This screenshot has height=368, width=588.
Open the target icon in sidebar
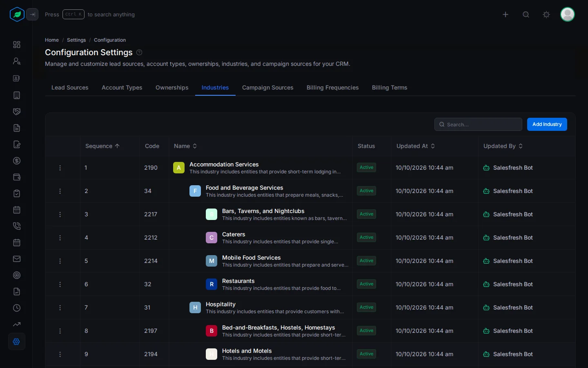click(x=17, y=275)
